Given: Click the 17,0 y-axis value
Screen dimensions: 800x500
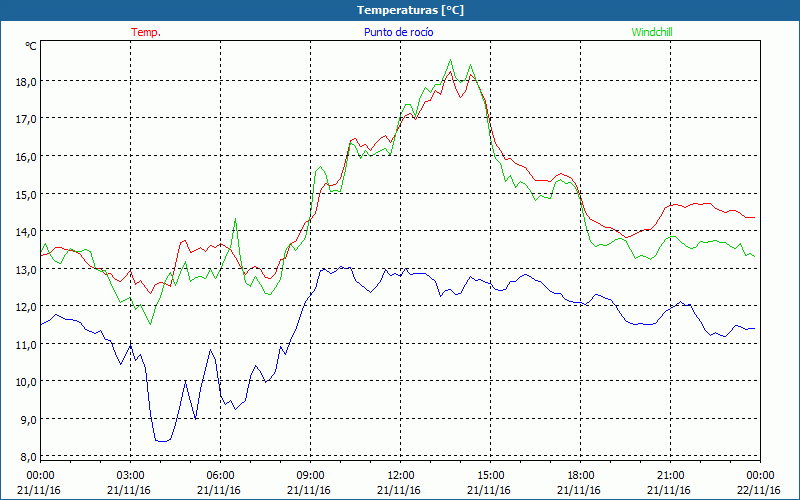Looking at the screenshot, I should point(27,119).
